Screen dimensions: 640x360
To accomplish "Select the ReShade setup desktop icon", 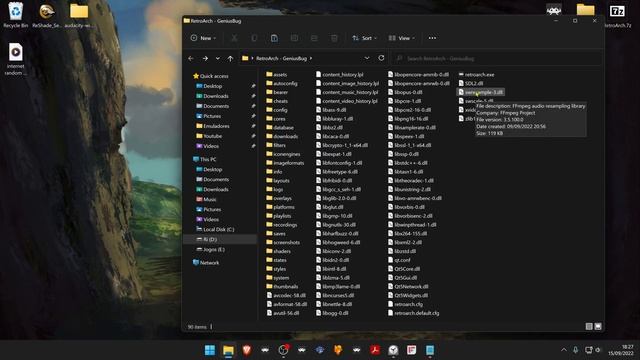I will (x=47, y=15).
